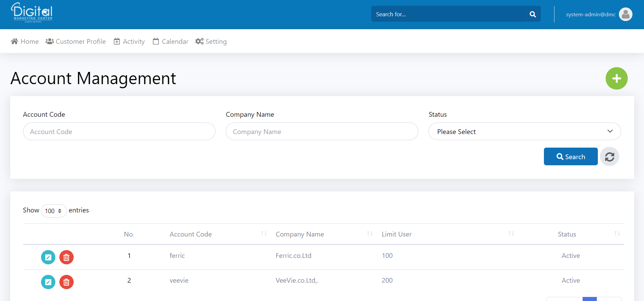Click the green add account plus button
The height and width of the screenshot is (301, 644).
coord(617,78)
